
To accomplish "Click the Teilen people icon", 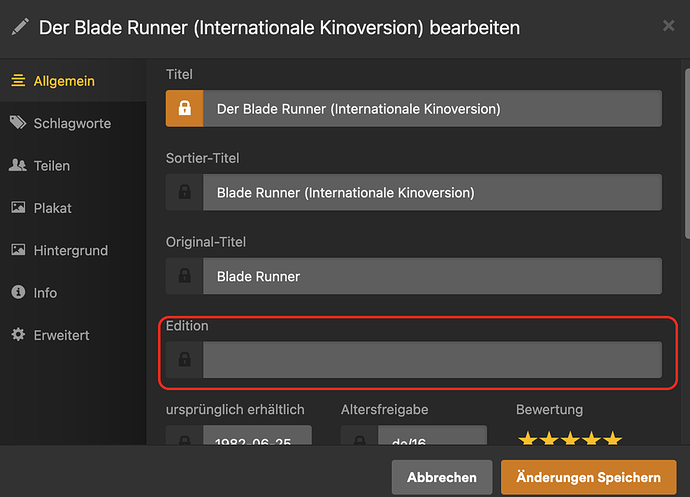I will tap(18, 165).
